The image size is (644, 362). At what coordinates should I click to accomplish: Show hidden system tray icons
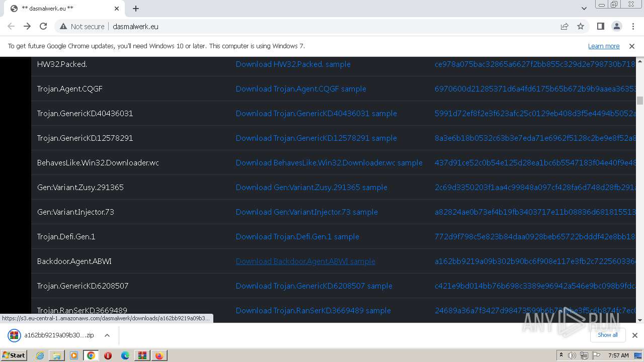561,355
